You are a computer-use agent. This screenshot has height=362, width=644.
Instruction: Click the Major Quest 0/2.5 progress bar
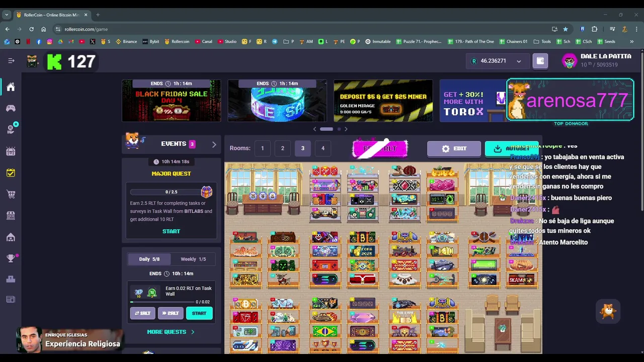click(166, 192)
